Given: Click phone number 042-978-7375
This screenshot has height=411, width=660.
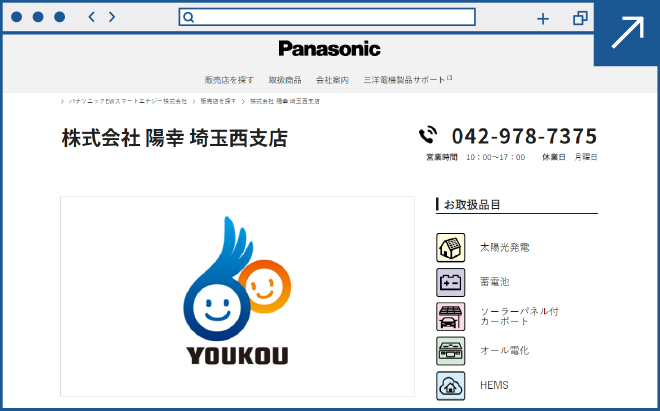Looking at the screenshot, I should click(524, 136).
